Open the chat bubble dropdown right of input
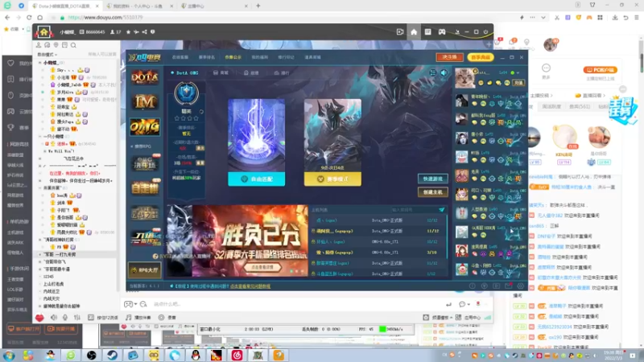Screen dimensions: 644x362 click(x=464, y=304)
